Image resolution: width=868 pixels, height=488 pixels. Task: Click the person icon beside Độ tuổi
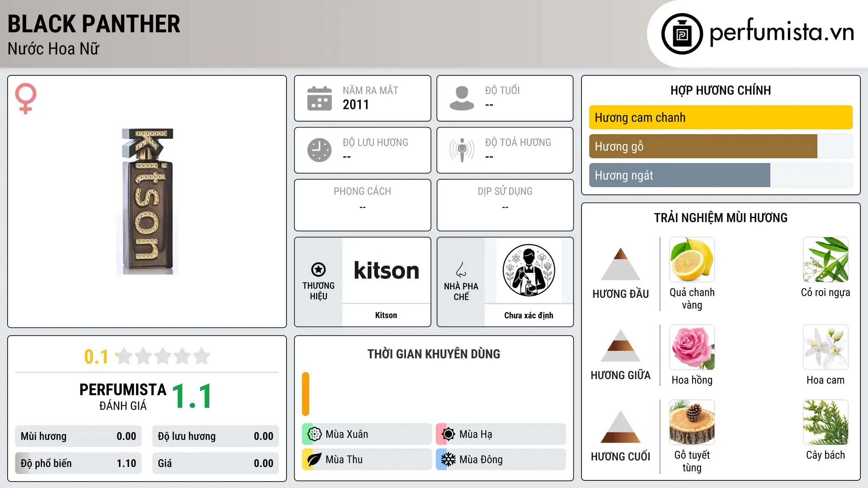click(462, 98)
